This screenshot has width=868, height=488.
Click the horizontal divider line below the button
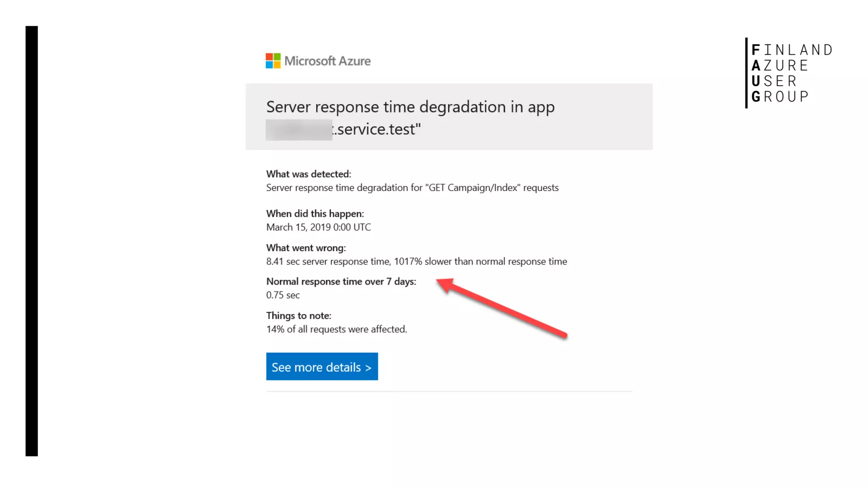(x=449, y=391)
